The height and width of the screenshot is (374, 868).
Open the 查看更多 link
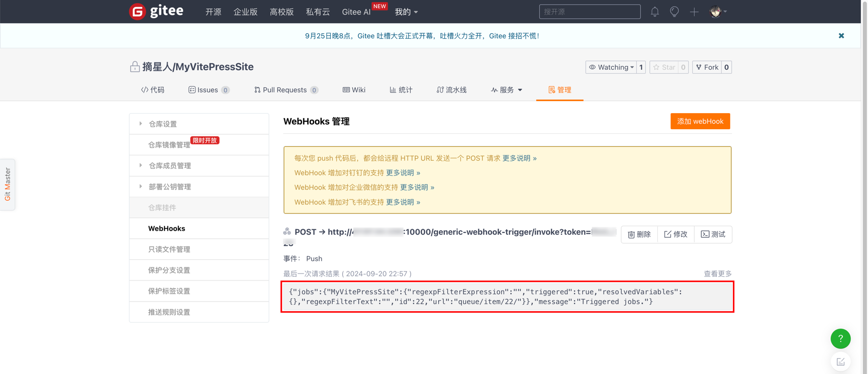pyautogui.click(x=717, y=274)
